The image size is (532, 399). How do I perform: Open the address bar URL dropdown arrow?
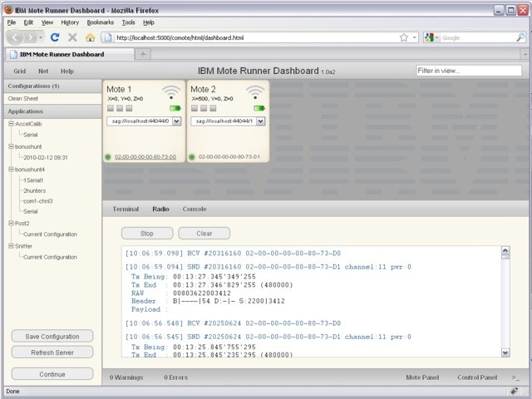[415, 37]
